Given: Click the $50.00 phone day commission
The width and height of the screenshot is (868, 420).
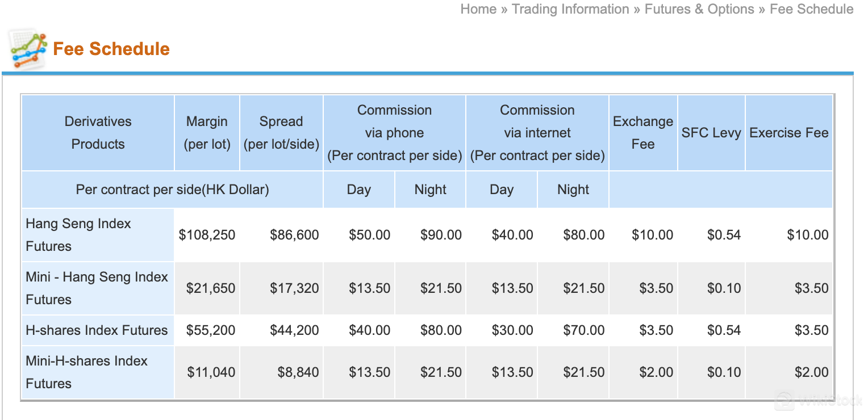Looking at the screenshot, I should [370, 235].
